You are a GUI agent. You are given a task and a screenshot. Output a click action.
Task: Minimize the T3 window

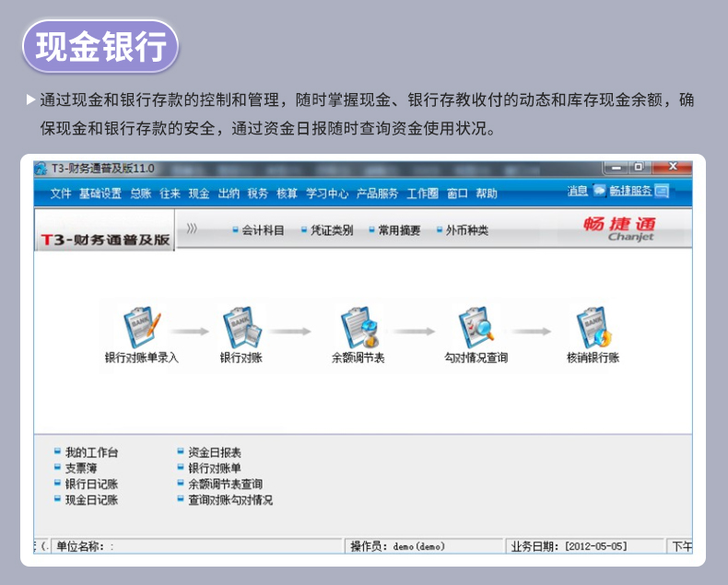point(616,167)
